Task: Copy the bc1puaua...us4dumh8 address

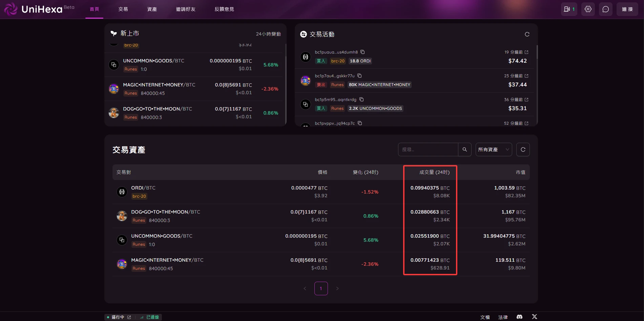Action: pos(362,52)
